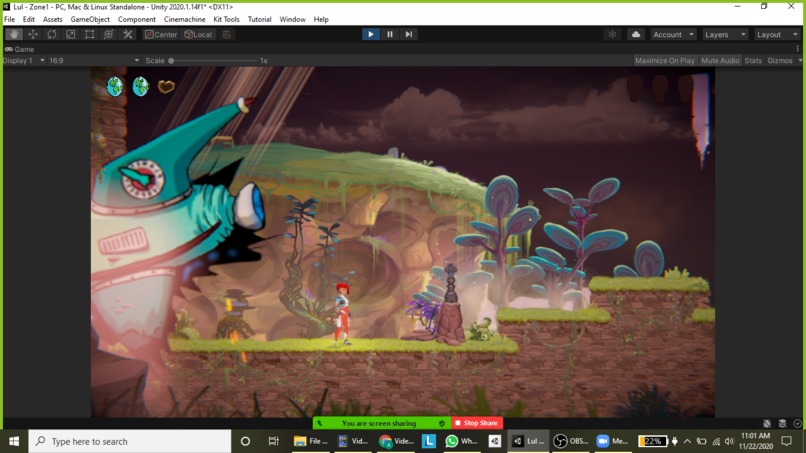
Task: Select the Rect tool
Action: tap(89, 34)
